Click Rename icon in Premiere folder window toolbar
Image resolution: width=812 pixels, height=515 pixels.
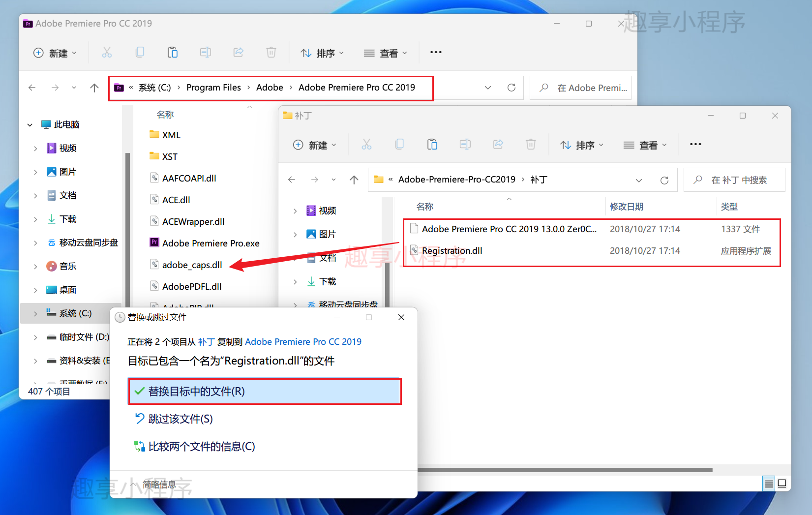click(206, 53)
